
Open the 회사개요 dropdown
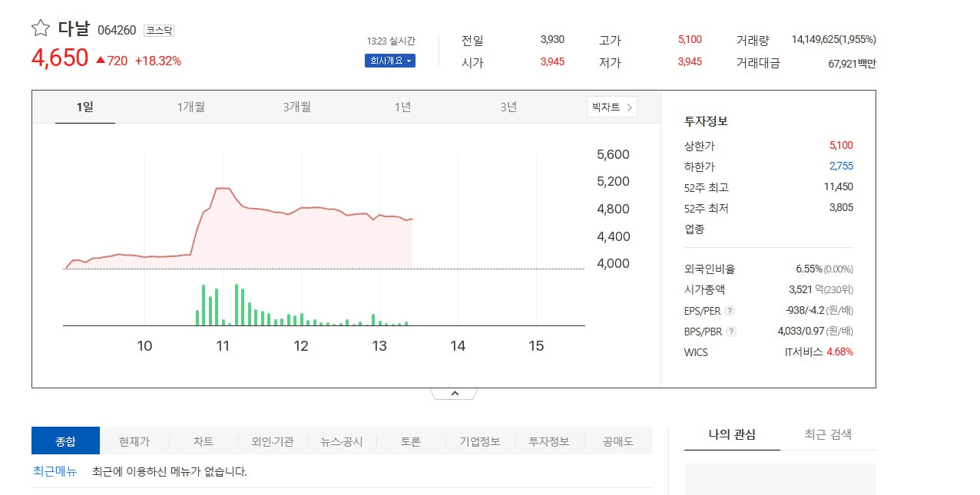point(389,61)
